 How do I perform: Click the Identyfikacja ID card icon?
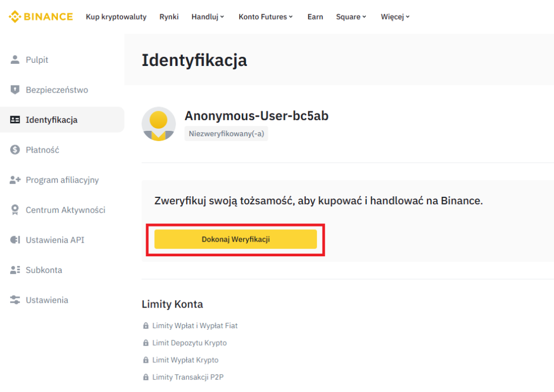pos(15,119)
